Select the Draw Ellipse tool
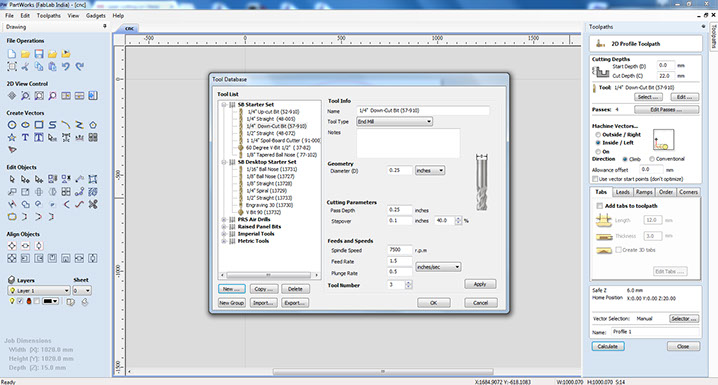 [x=25, y=125]
